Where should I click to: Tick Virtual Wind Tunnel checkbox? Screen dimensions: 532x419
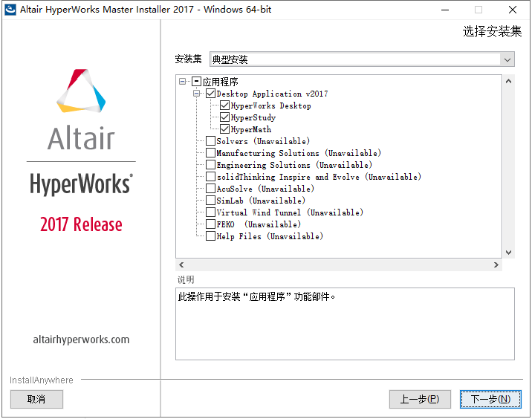[x=211, y=212]
